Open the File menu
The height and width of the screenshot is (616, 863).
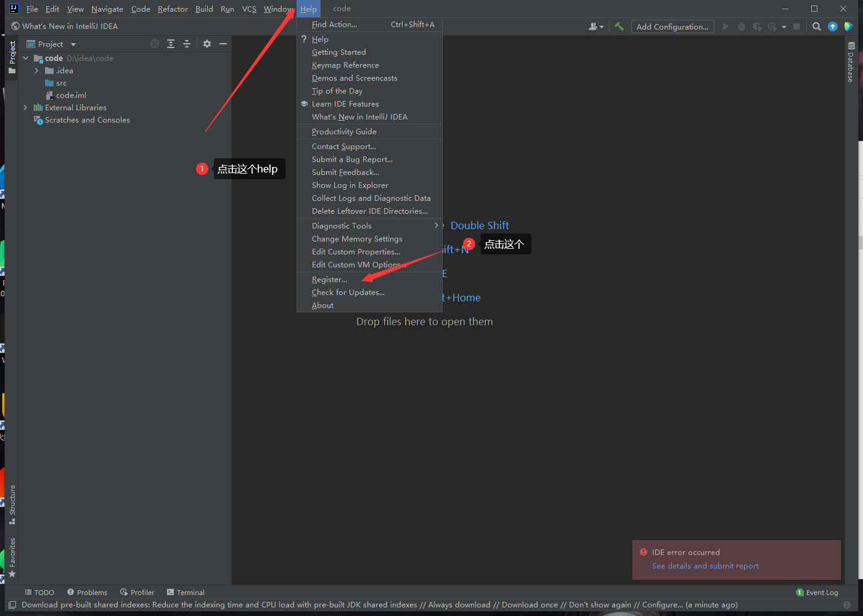[x=32, y=9]
